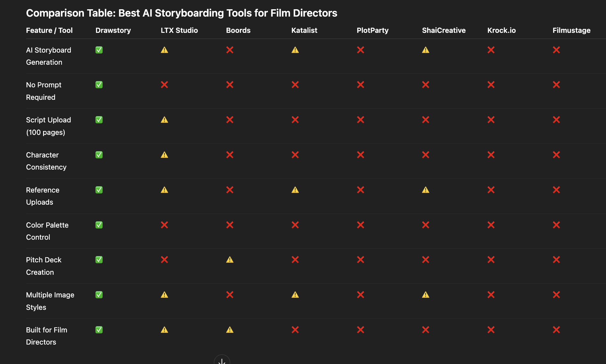The image size is (606, 364).
Task: Click the Comparison Table heading text
Action: [181, 13]
